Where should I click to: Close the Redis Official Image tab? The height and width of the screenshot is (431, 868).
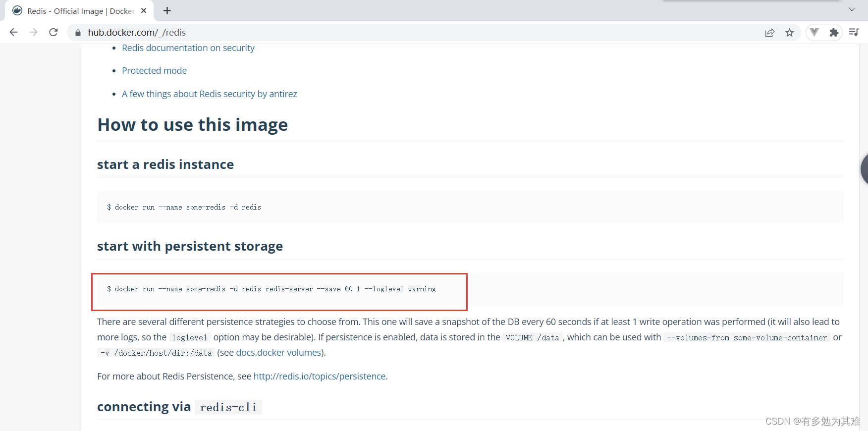click(x=144, y=10)
